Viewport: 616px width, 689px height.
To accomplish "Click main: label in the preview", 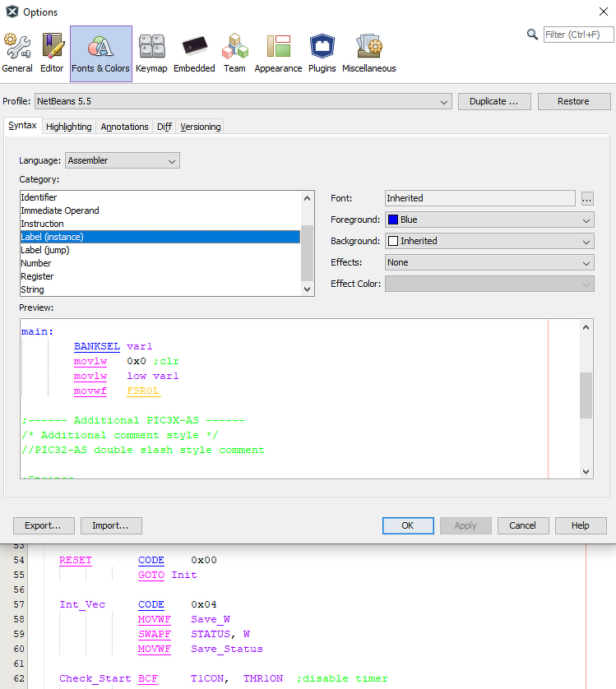I will tap(37, 331).
